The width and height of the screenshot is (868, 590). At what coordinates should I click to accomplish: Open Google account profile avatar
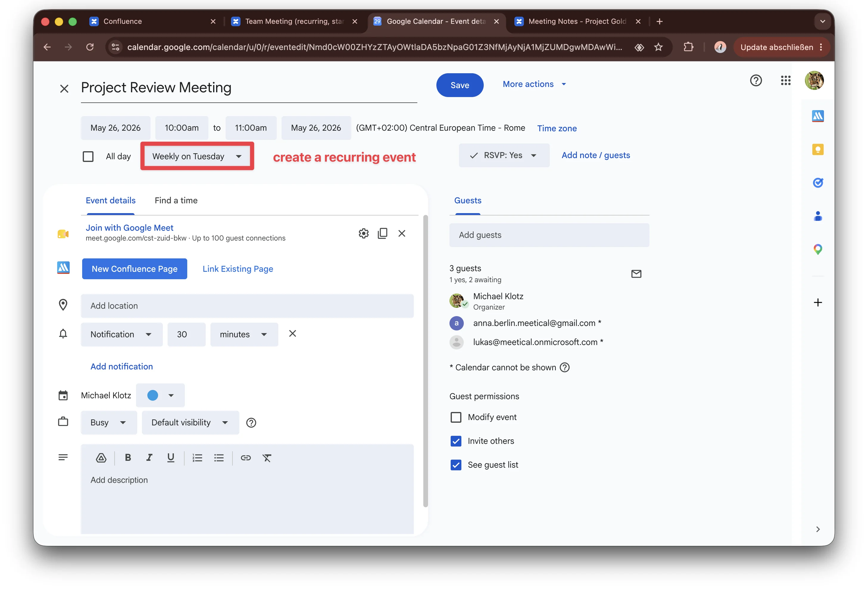(814, 80)
